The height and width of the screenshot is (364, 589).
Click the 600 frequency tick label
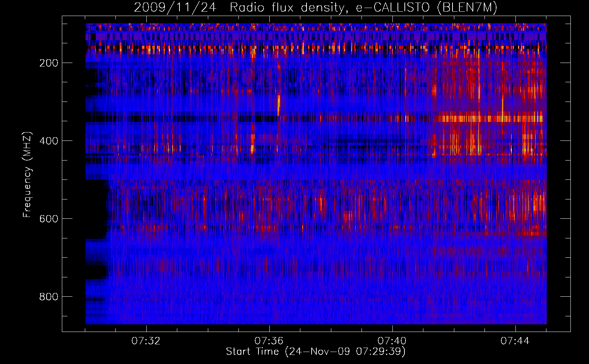point(49,219)
